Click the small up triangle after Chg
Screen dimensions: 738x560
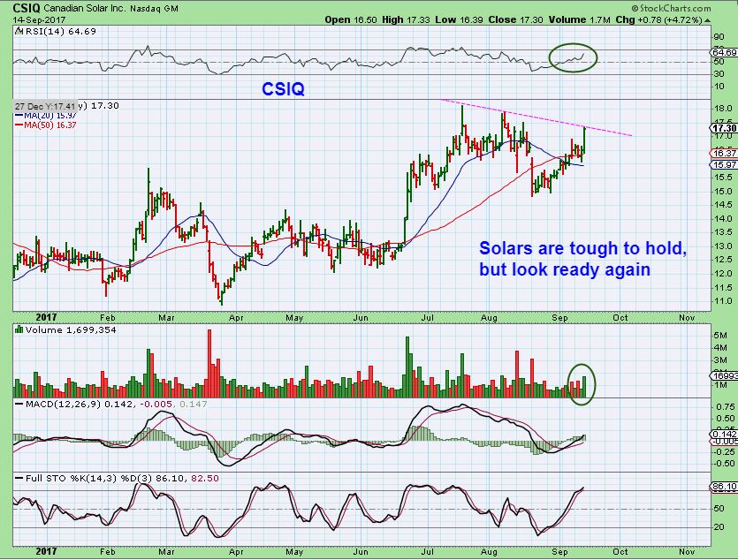click(707, 20)
